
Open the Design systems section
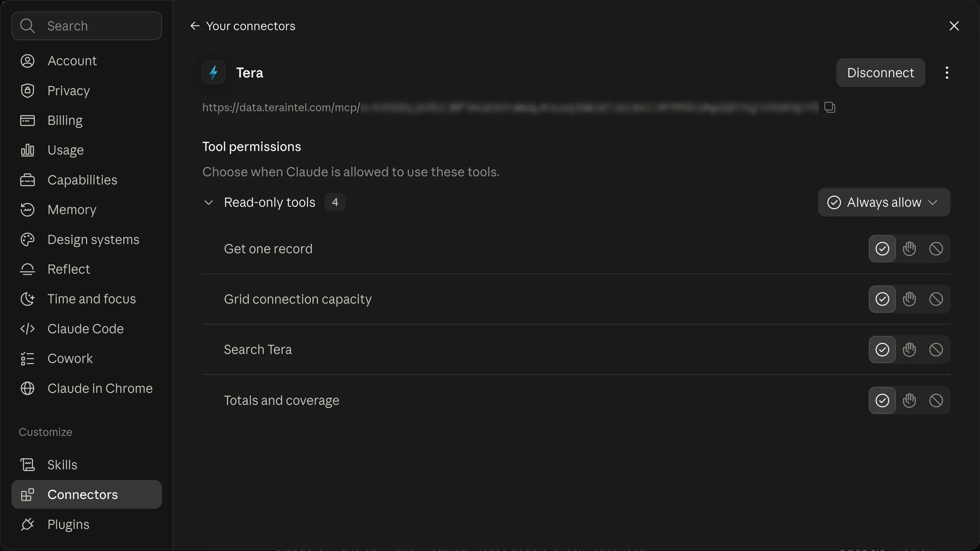tap(87, 240)
